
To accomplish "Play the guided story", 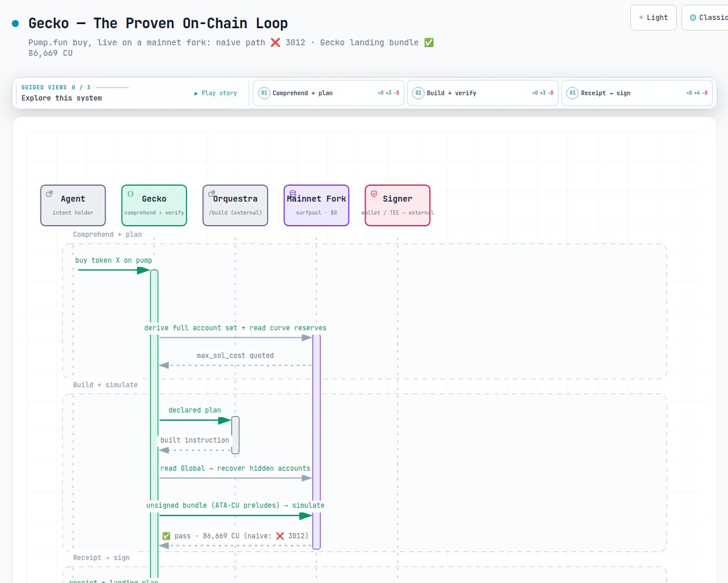I will pyautogui.click(x=216, y=93).
